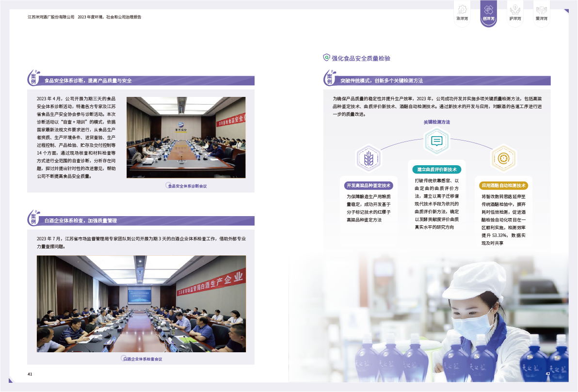
Task: Click the teal 建立曲质评价新技术 label
Action: pos(436,170)
